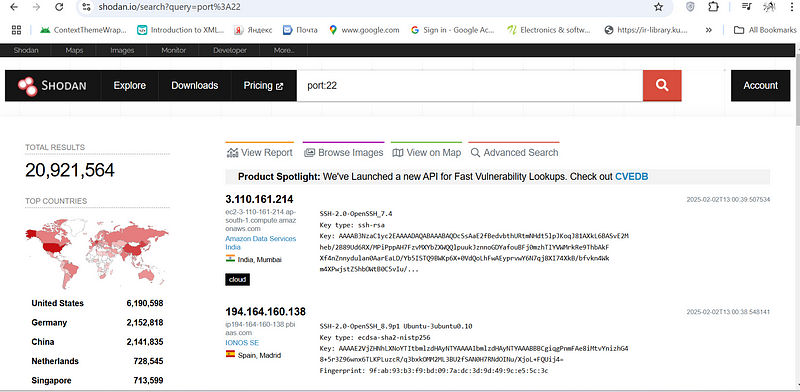Viewport: 800px width, 392px height.
Task: Click the India flag icon
Action: tap(230, 259)
